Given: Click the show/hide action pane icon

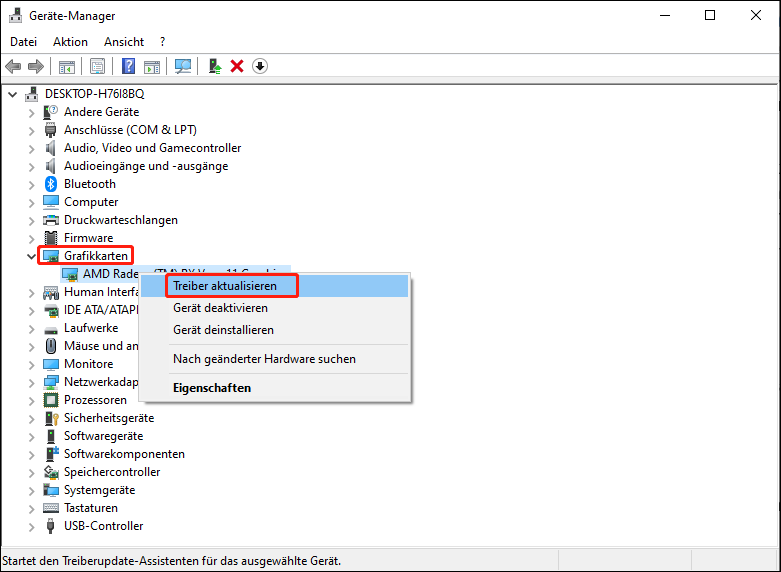Looking at the screenshot, I should [x=152, y=66].
